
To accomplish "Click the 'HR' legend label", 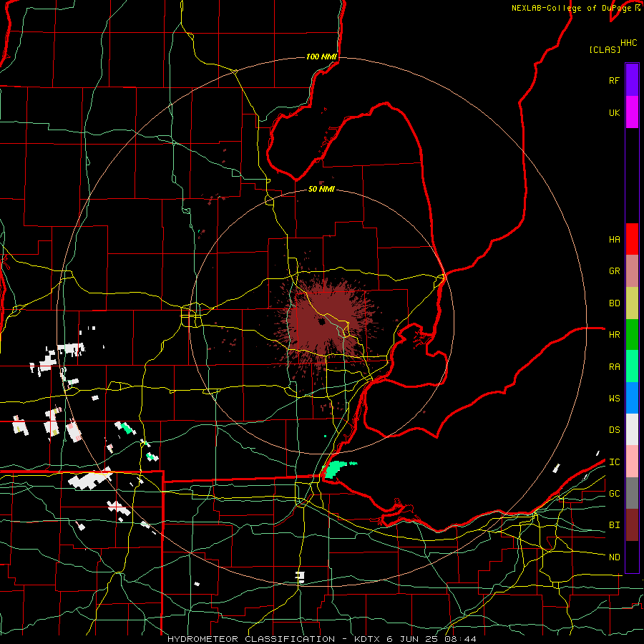I will click(614, 335).
